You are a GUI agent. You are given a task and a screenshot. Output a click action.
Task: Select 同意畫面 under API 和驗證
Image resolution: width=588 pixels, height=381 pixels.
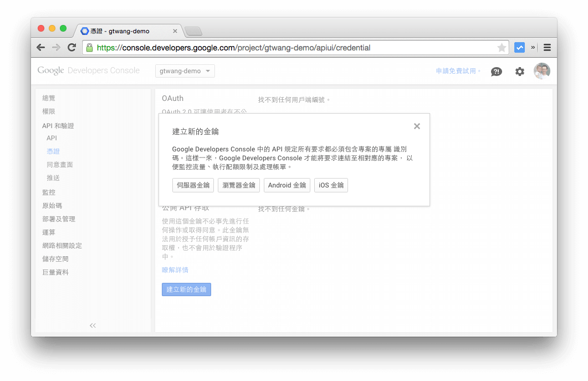[x=60, y=164]
